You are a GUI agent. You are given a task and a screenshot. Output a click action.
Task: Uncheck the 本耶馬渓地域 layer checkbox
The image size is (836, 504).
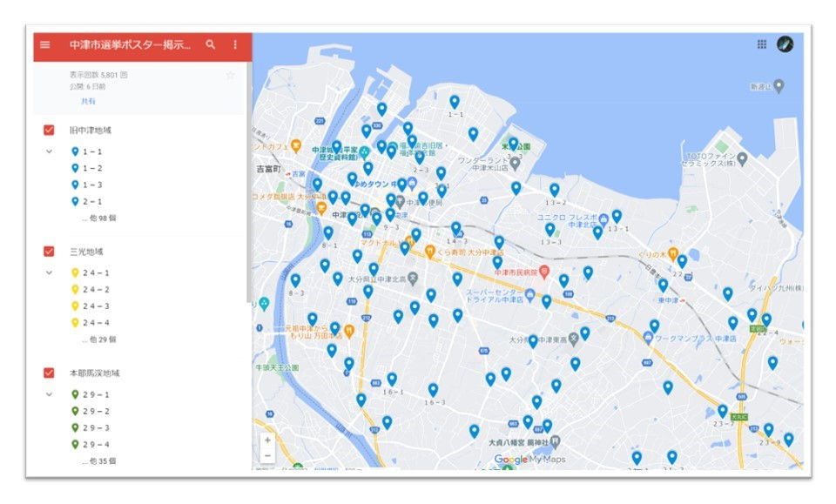point(49,373)
